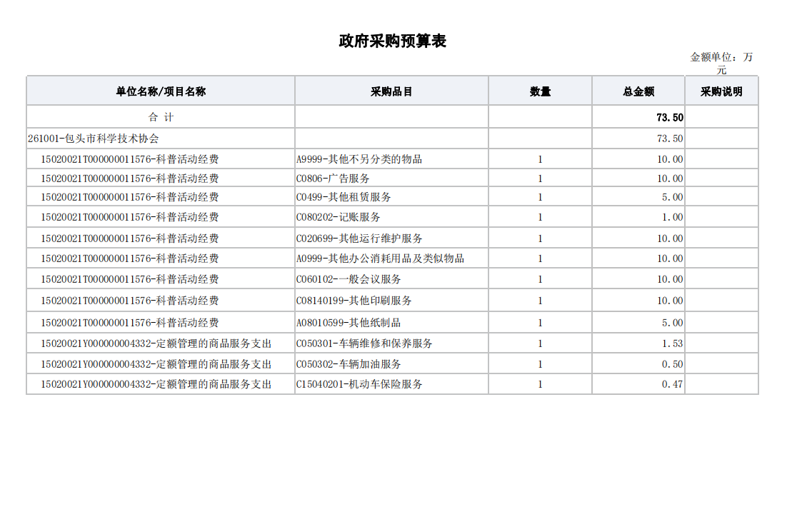The image size is (787, 532).
Task: Select the 单位名称/项目名称 column header
Action: [161, 91]
